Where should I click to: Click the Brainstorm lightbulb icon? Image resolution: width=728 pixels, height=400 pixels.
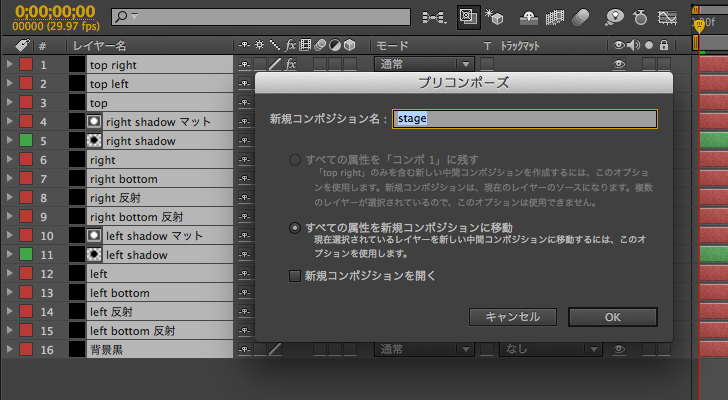click(613, 17)
